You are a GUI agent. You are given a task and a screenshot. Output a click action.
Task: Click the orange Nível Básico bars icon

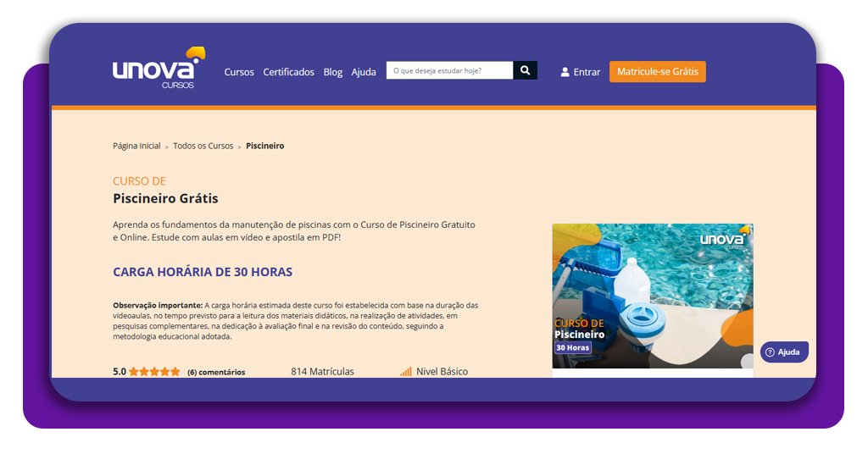click(x=406, y=372)
